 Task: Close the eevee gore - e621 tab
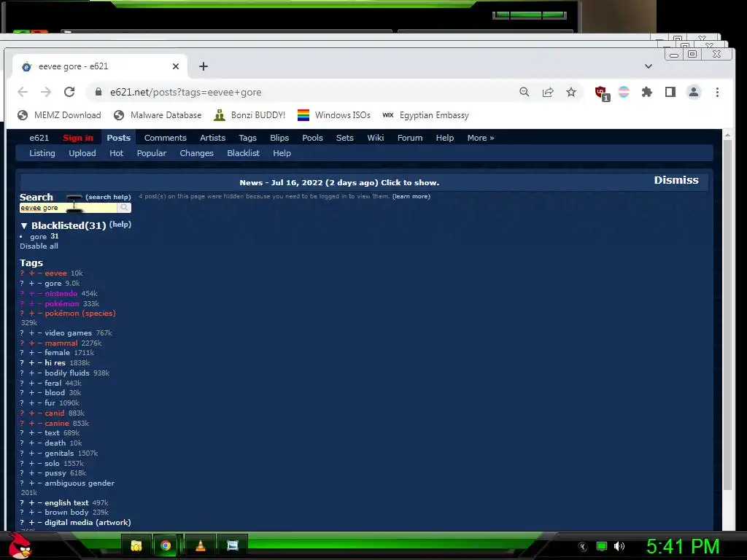click(x=176, y=66)
